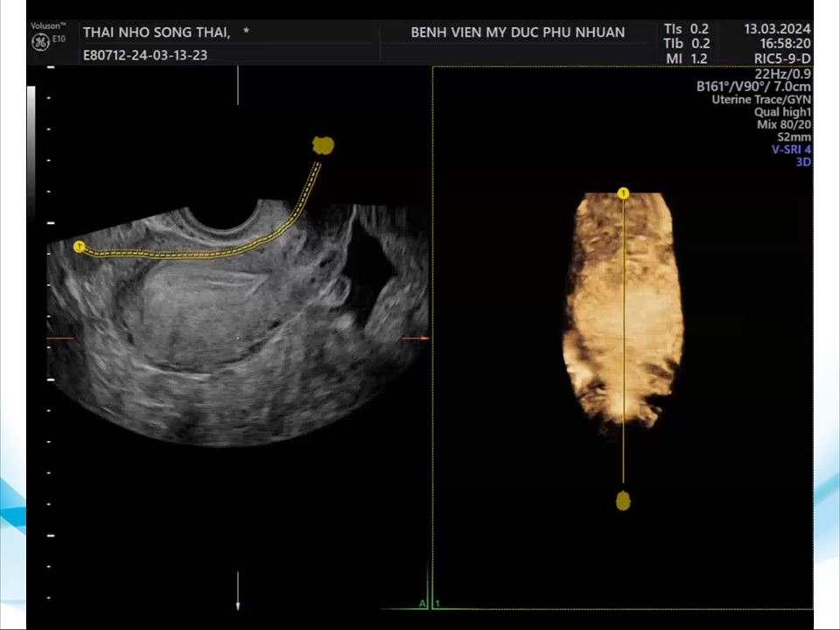Screen dimensions: 840x630
Task: Select the numbered start marker on the 2D trace
Action: (x=80, y=247)
